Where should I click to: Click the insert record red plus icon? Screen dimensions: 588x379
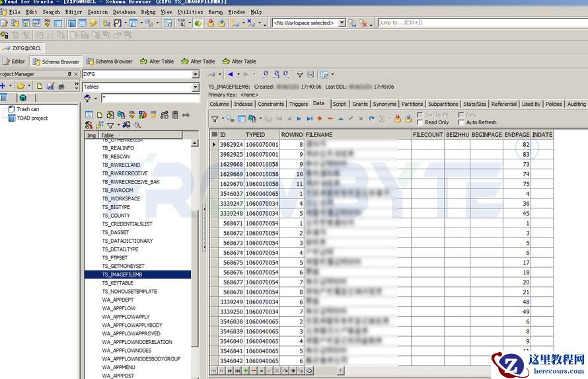coord(320,119)
